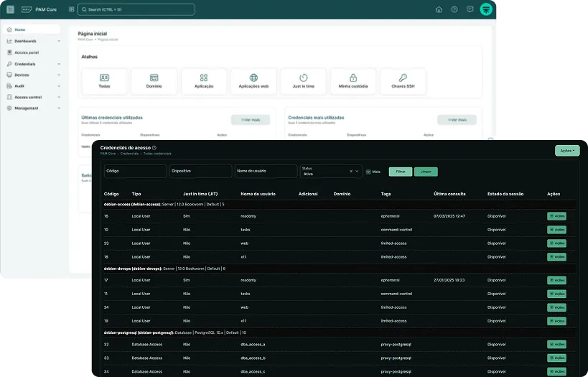Toggle the Mais filters expander
This screenshot has width=588, height=377.
click(373, 172)
